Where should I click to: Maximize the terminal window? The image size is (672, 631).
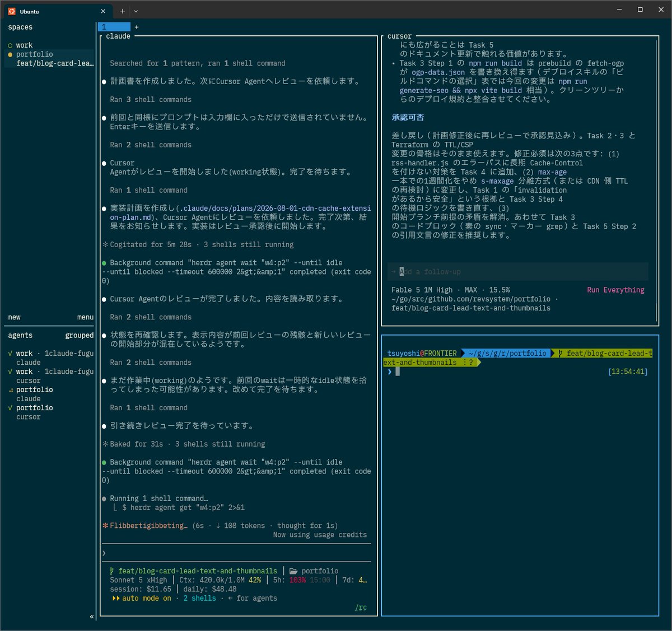pos(640,10)
